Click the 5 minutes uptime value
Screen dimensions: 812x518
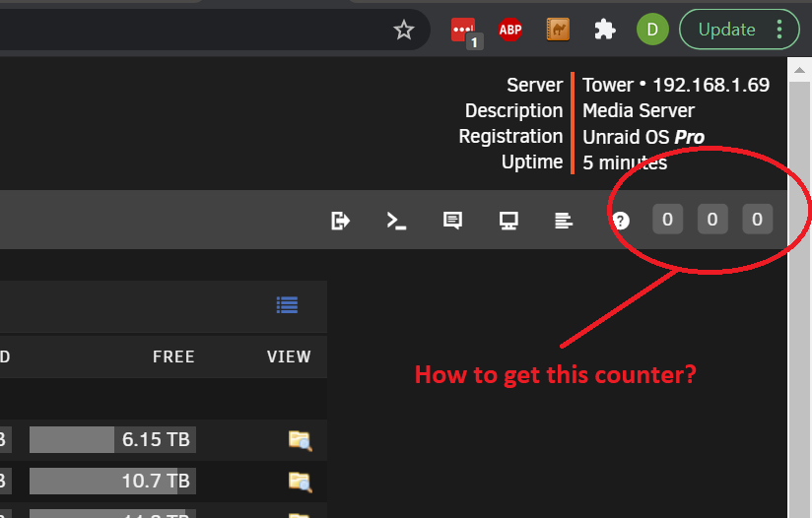[x=625, y=163]
